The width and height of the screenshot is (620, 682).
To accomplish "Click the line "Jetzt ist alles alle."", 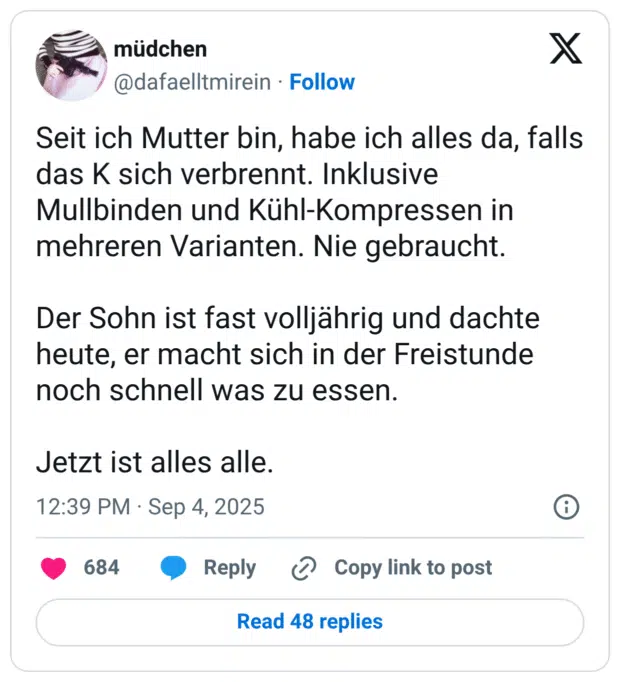I will 155,463.
